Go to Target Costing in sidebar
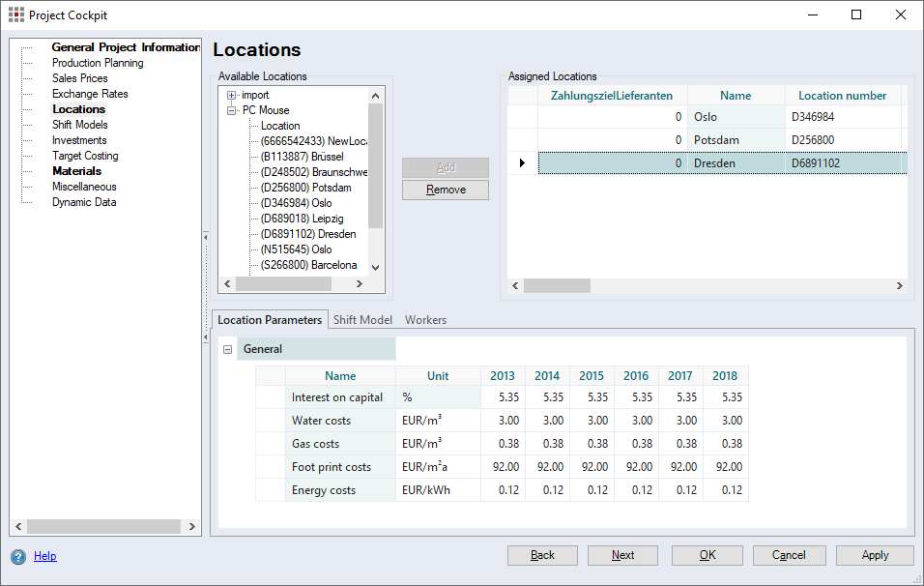The width and height of the screenshot is (924, 586). click(x=85, y=156)
